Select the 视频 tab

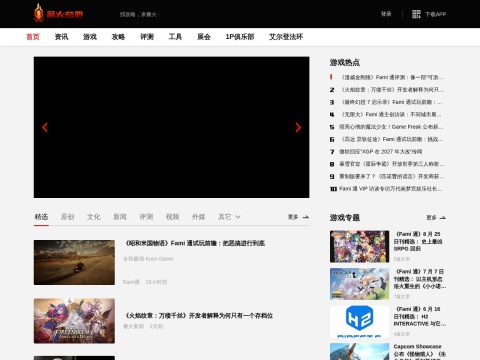point(172,217)
